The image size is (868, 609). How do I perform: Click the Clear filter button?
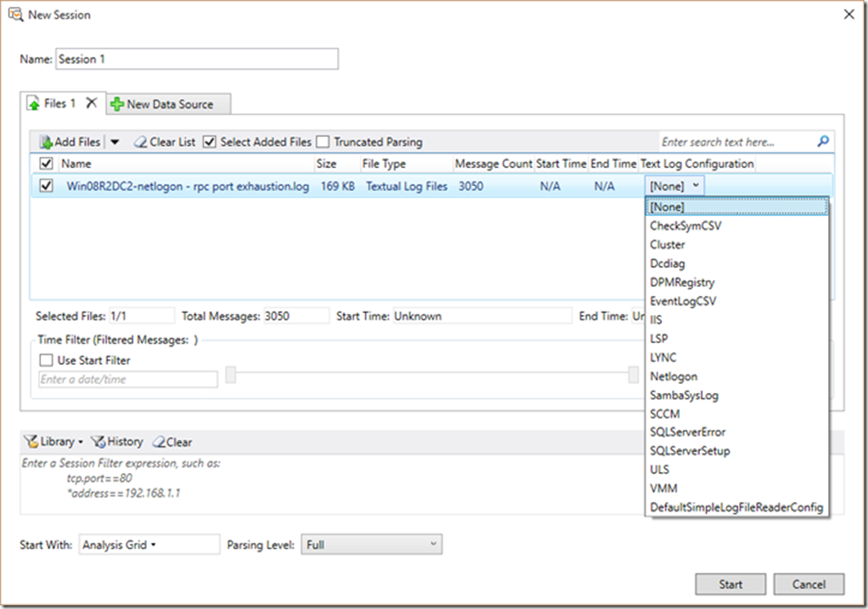[x=173, y=442]
